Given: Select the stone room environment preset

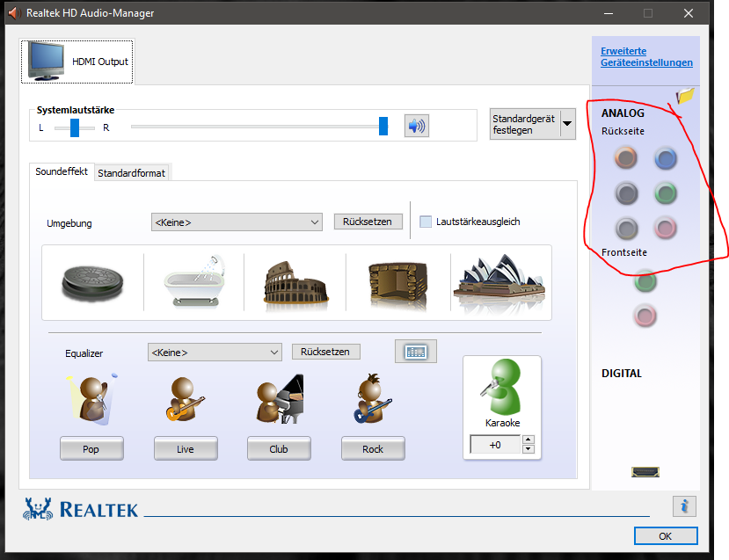Looking at the screenshot, I should [398, 285].
